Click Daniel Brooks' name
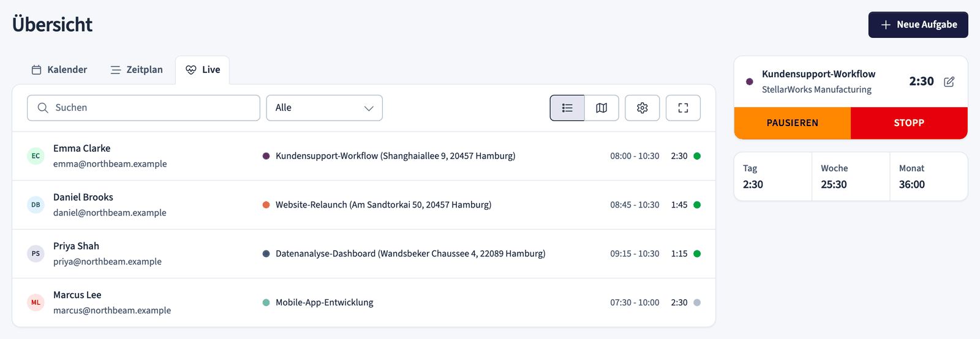This screenshot has width=980, height=339. point(83,197)
